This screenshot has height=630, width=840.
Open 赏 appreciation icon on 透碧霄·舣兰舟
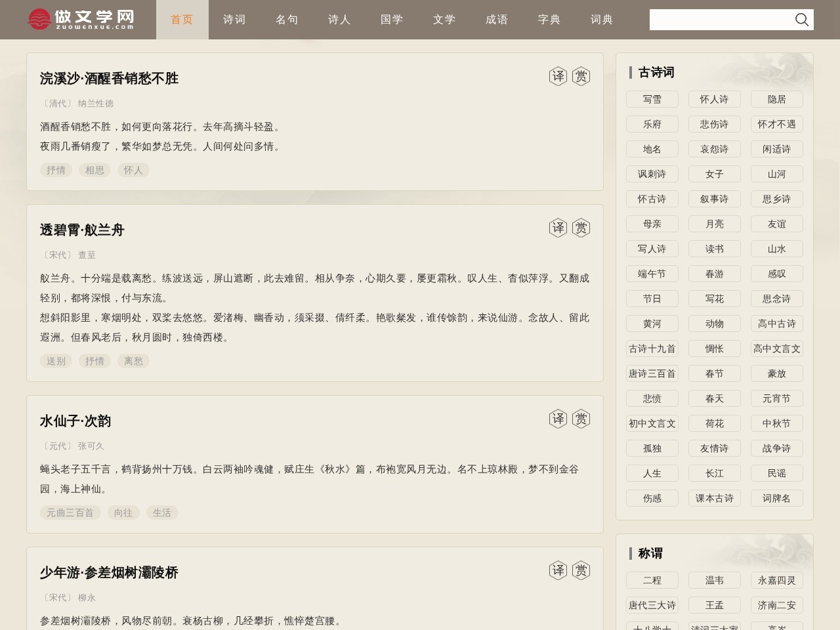pos(580,228)
